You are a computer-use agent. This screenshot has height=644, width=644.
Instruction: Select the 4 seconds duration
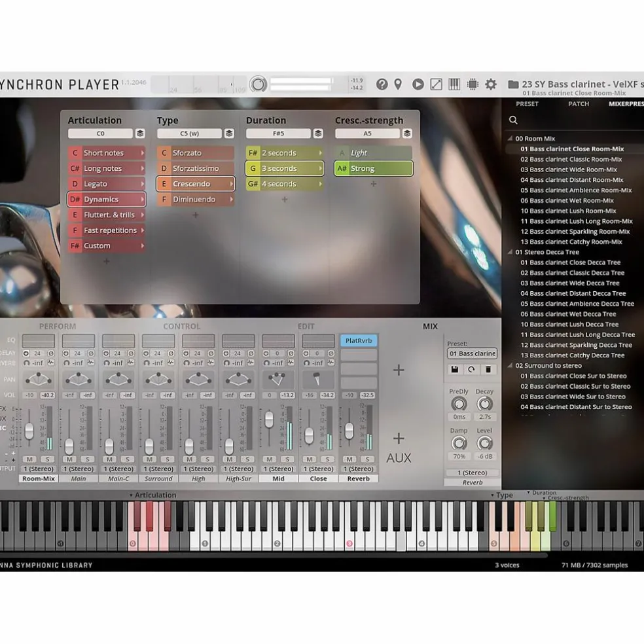pos(285,184)
